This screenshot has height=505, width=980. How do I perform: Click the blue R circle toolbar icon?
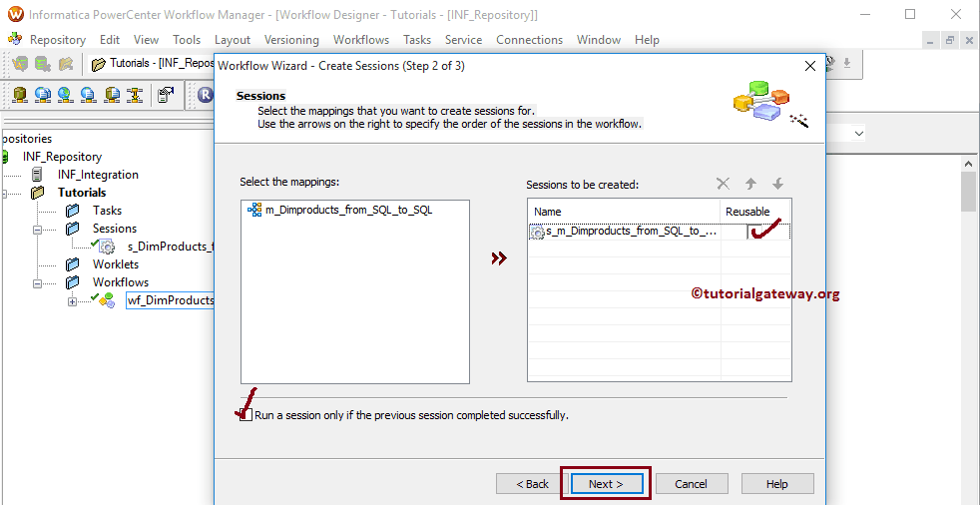[205, 95]
